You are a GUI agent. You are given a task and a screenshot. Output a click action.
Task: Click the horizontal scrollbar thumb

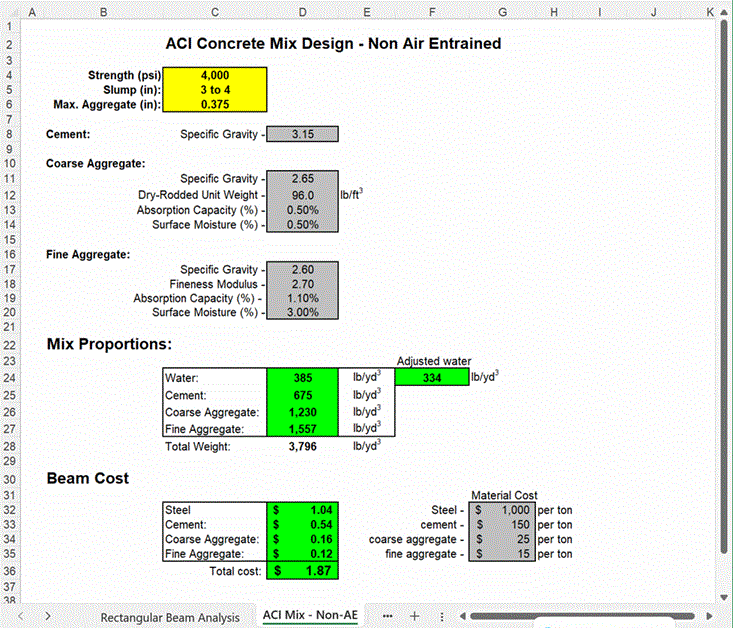(580, 616)
